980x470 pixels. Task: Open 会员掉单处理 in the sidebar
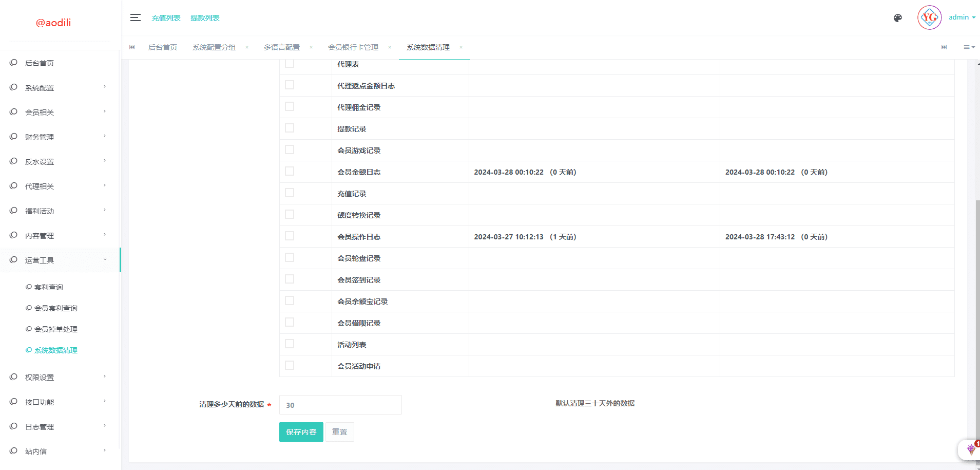click(55, 329)
